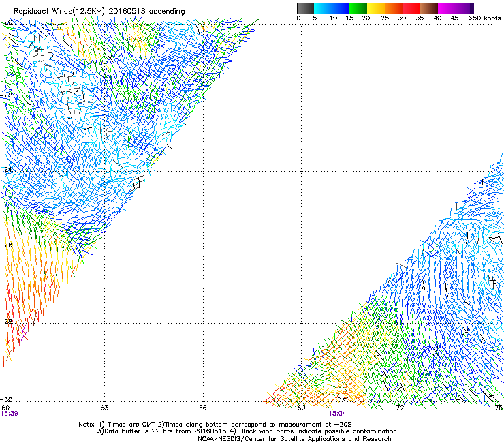Click the latitude label '-24'
The image size is (504, 443).
click(7, 169)
